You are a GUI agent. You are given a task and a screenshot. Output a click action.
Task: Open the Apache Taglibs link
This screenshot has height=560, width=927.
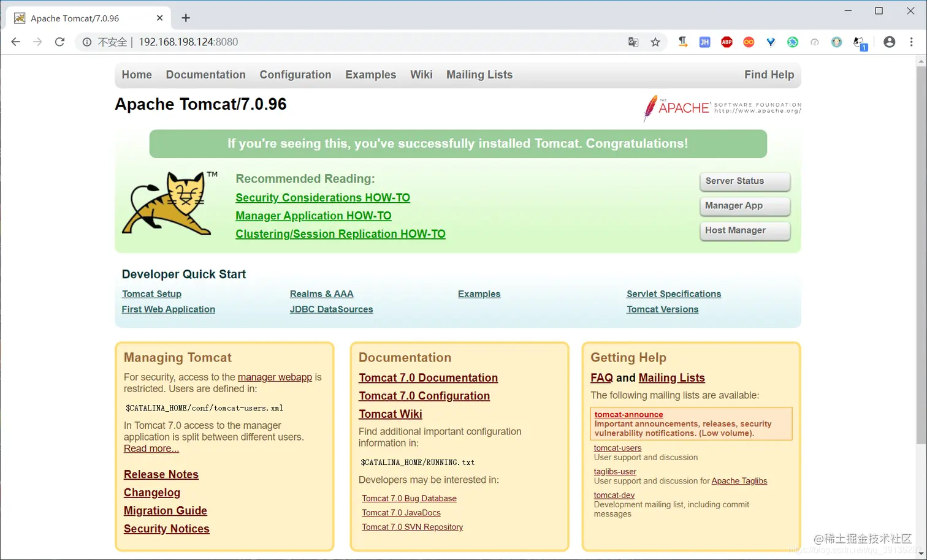(x=739, y=481)
